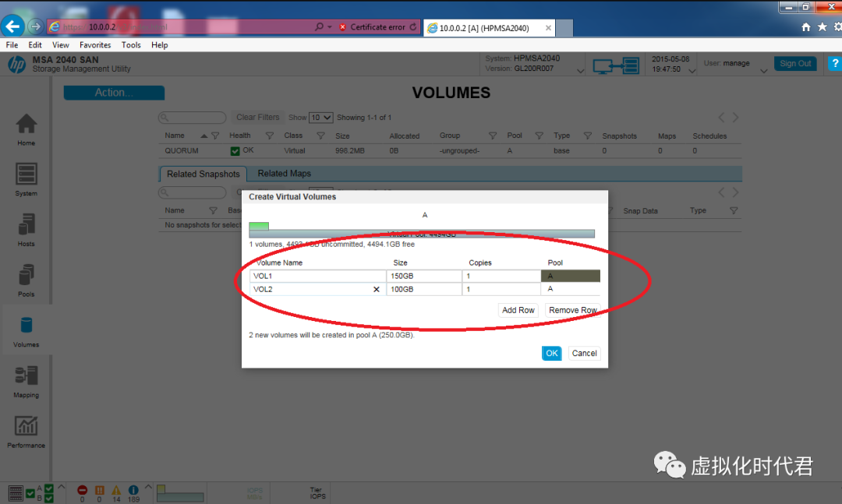
Task: Click the informational events blue icon
Action: pos(133,490)
